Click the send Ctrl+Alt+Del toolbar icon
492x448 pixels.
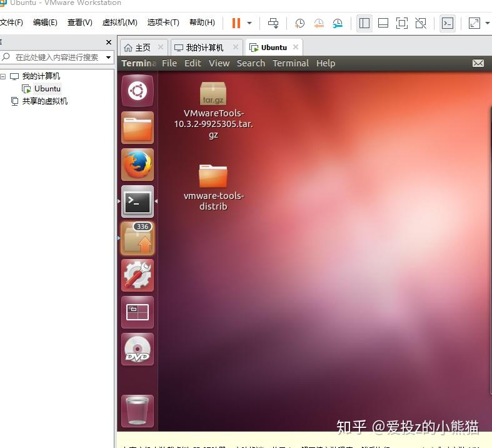point(273,23)
